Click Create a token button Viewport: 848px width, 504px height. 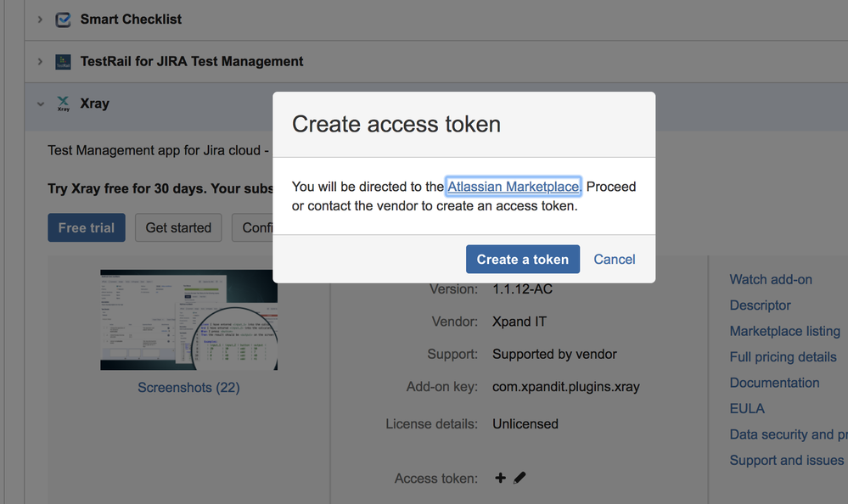click(x=522, y=259)
